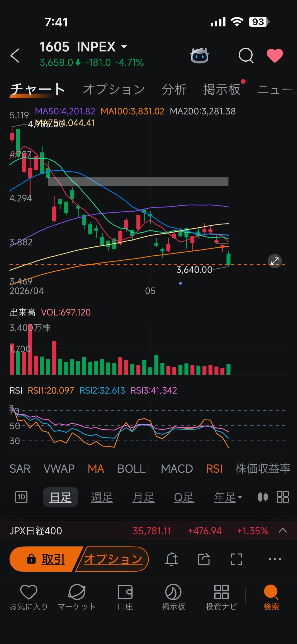Tap the share export icon
Screen dimensions: 297x644
point(204,559)
